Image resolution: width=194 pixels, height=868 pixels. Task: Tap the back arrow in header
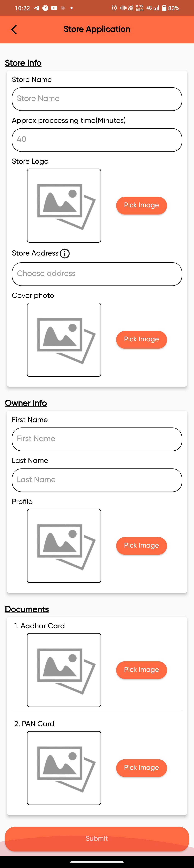14,30
